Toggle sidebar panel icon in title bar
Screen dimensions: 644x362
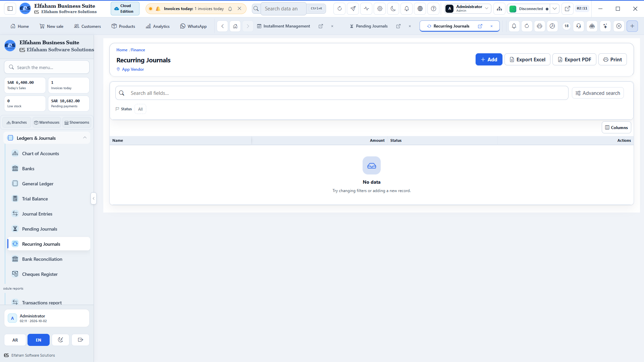(x=10, y=9)
